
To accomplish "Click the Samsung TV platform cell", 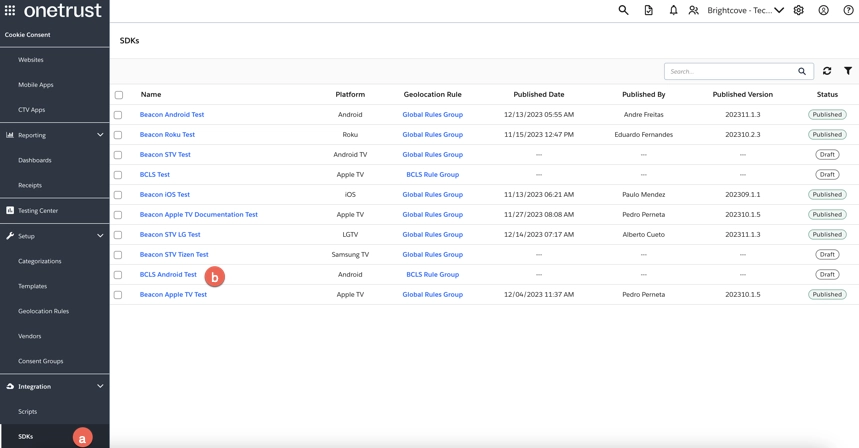I will click(x=350, y=254).
